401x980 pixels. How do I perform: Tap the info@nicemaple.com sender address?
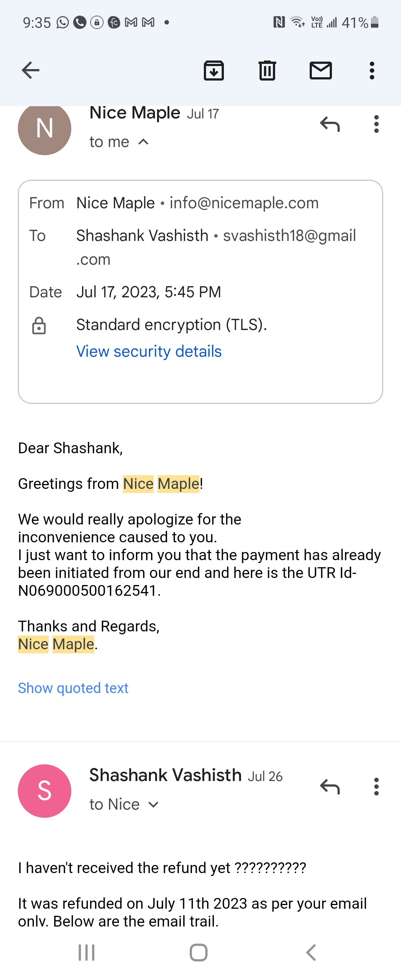(244, 203)
